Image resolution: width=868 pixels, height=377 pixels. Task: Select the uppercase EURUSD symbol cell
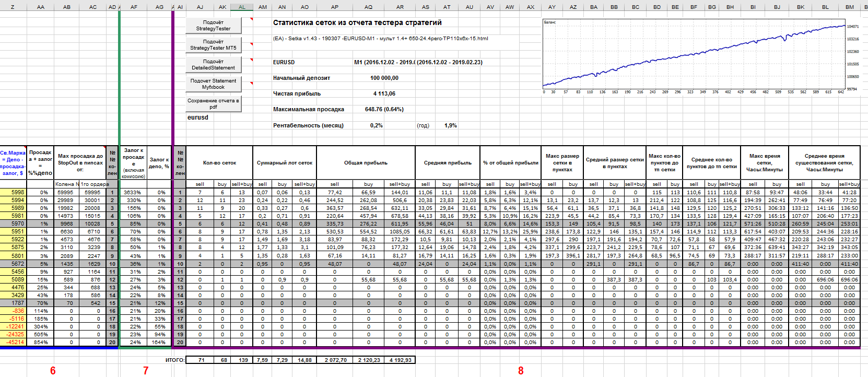pos(284,62)
